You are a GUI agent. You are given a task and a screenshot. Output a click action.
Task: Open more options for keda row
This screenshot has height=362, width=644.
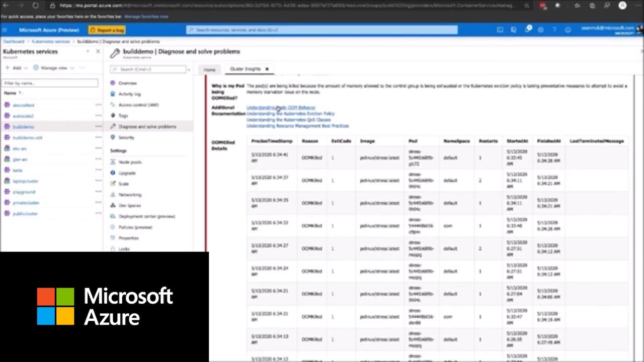coord(98,170)
